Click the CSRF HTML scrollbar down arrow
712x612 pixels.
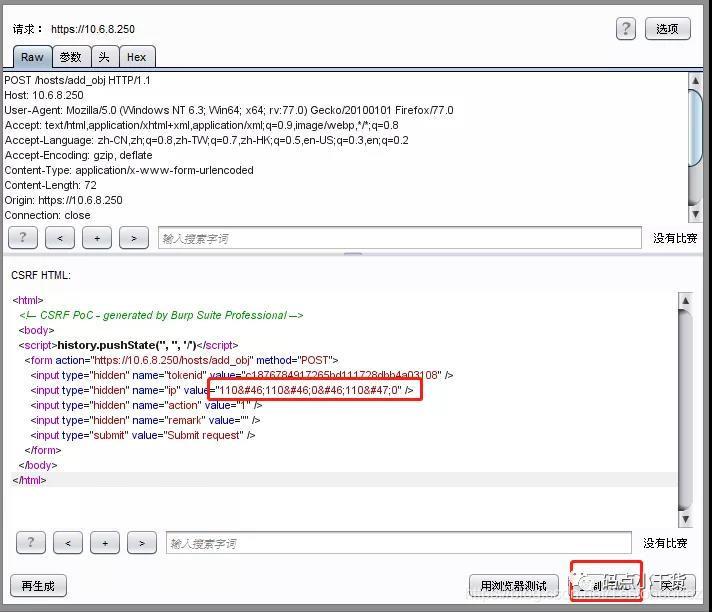coord(686,519)
